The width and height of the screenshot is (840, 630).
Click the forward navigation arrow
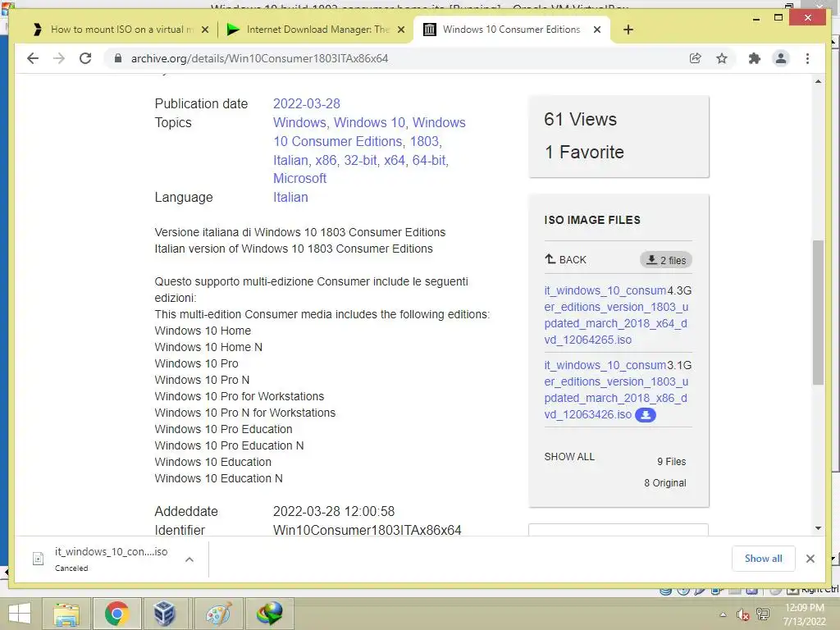59,58
